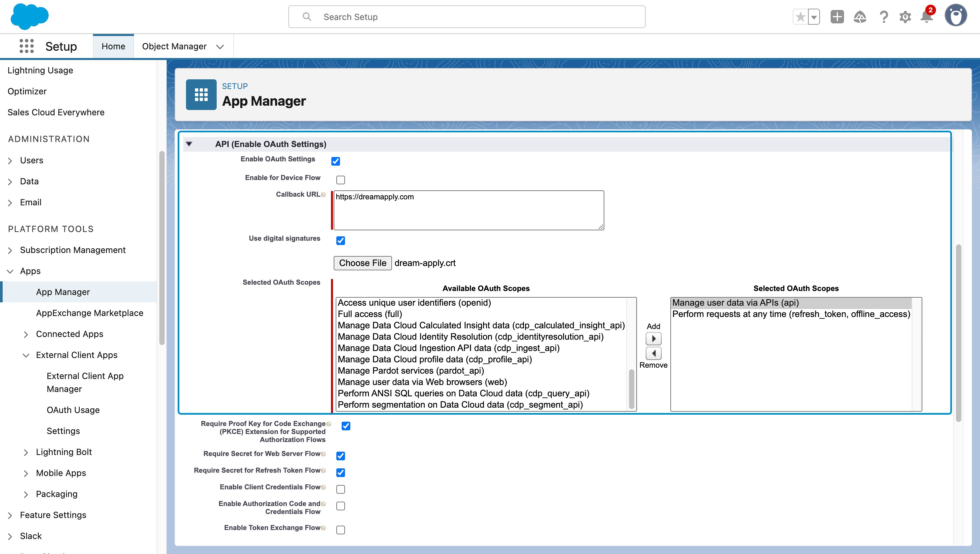Open AppExchange Marketplace in sidebar

90,313
